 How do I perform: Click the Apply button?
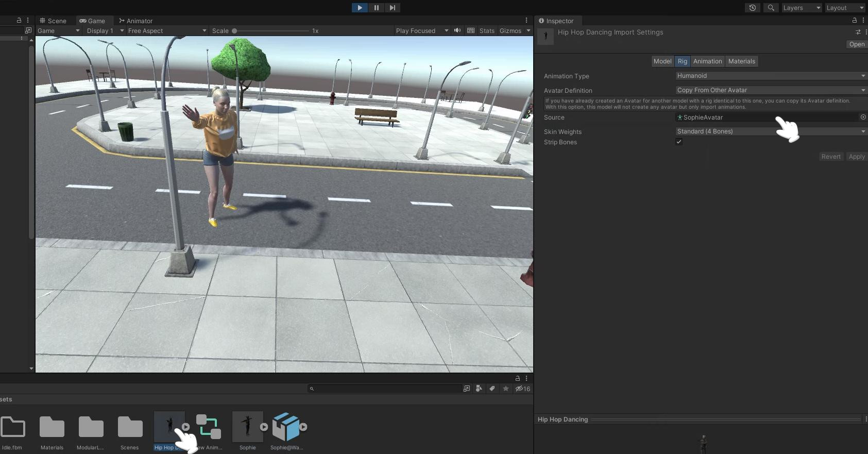pos(857,157)
